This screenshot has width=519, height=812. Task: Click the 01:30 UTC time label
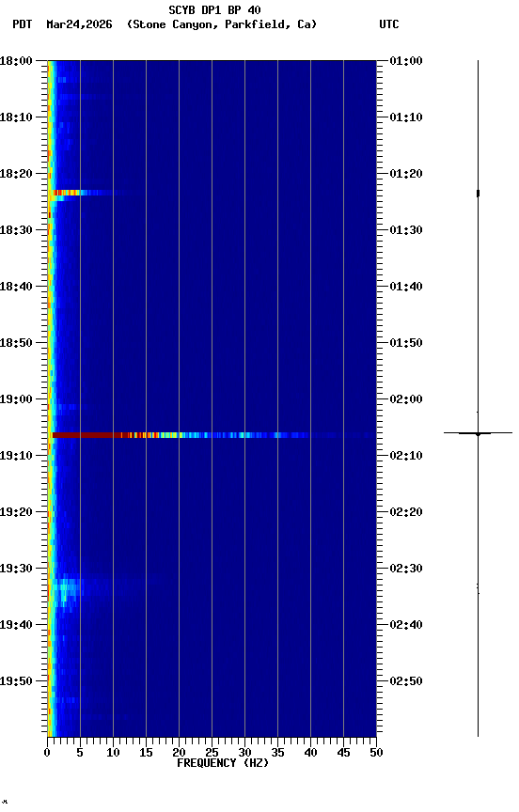point(406,230)
